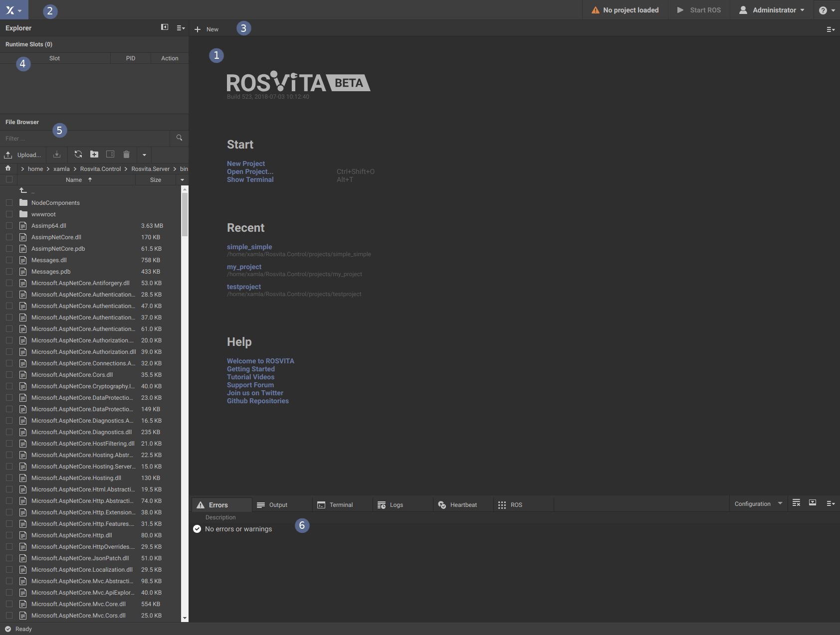This screenshot has height=635, width=840.
Task: Switch to the Errors tab
Action: (222, 505)
